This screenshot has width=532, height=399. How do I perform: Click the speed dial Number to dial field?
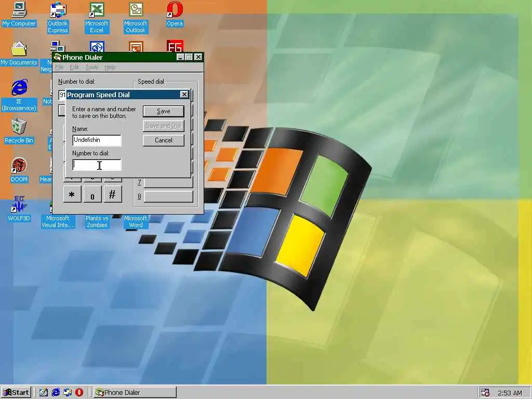(97, 165)
